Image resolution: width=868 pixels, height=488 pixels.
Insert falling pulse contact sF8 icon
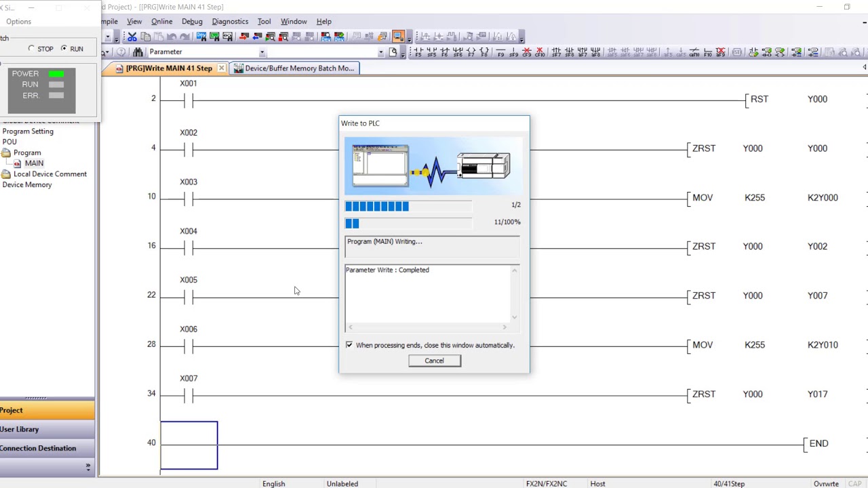coord(569,52)
